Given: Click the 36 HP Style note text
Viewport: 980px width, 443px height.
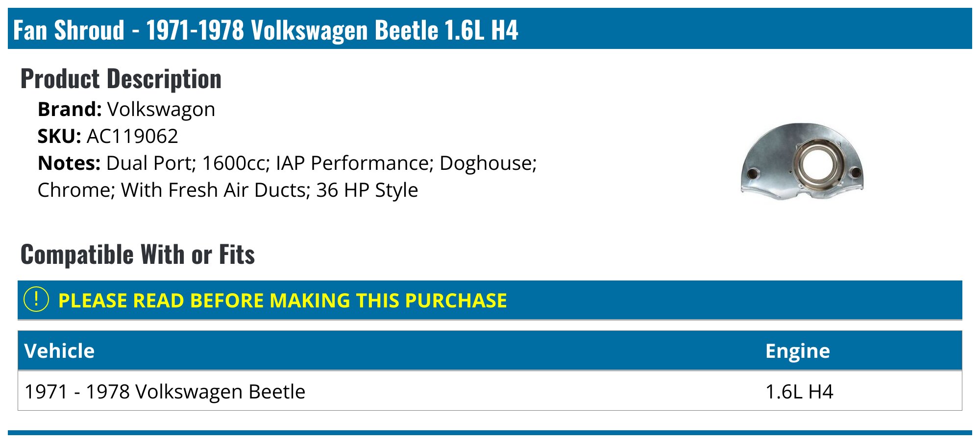Looking at the screenshot, I should [x=367, y=190].
